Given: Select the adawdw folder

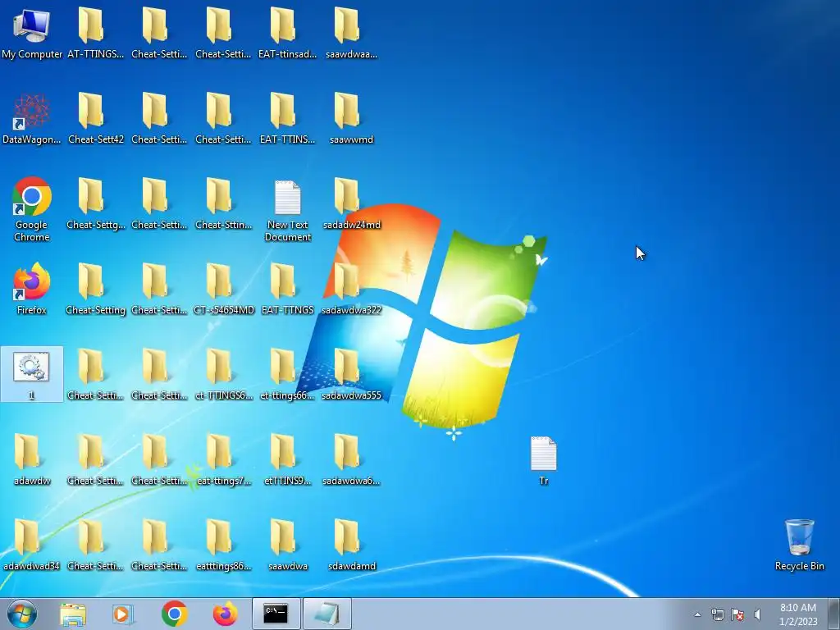Looking at the screenshot, I should [32, 459].
